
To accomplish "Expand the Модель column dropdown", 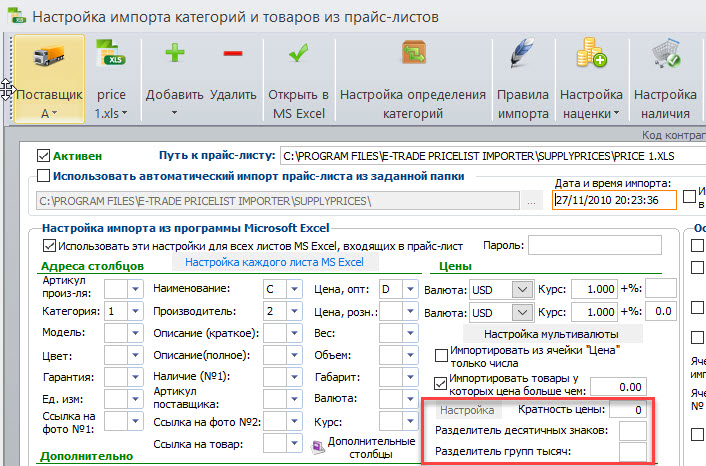I will 135,333.
